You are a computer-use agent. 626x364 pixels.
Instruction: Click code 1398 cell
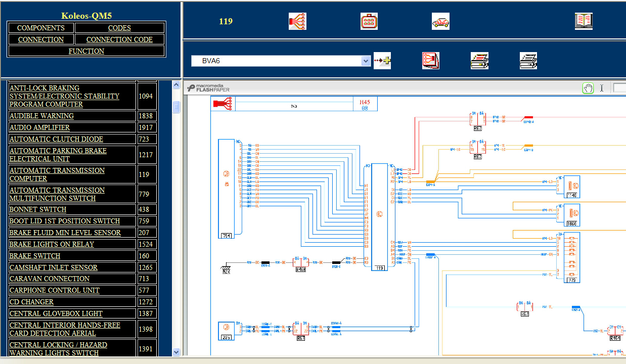click(x=147, y=329)
